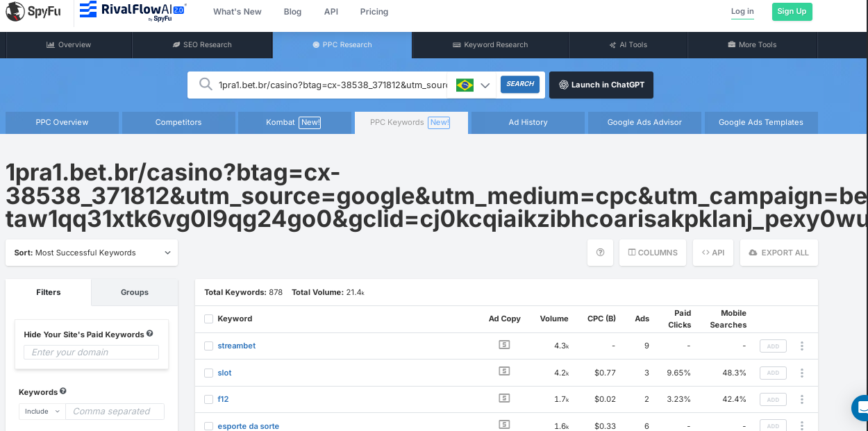Open the streambet keyword link
Viewport: 868px width, 431px height.
pos(237,346)
